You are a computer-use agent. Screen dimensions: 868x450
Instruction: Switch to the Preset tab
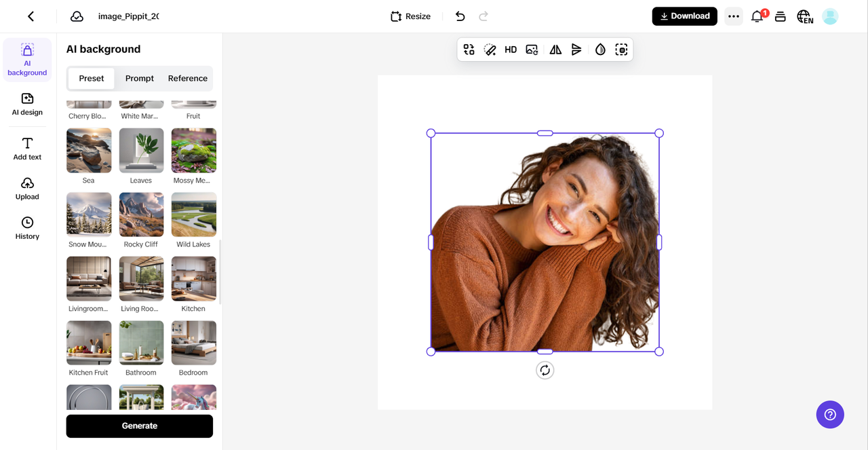[92, 78]
